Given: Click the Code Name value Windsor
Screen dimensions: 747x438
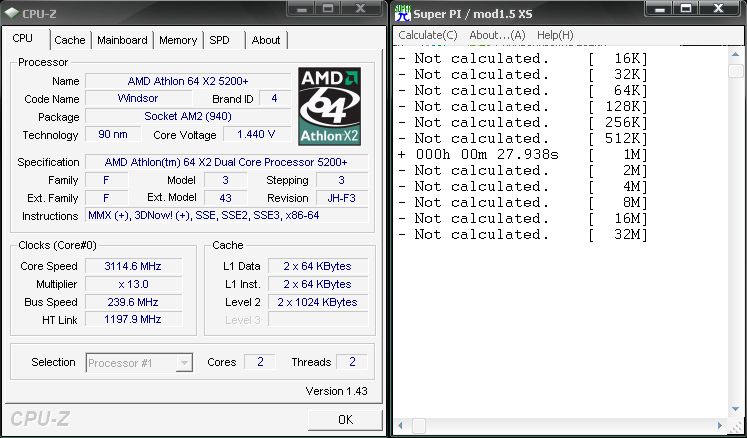Looking at the screenshot, I should pyautogui.click(x=138, y=99).
